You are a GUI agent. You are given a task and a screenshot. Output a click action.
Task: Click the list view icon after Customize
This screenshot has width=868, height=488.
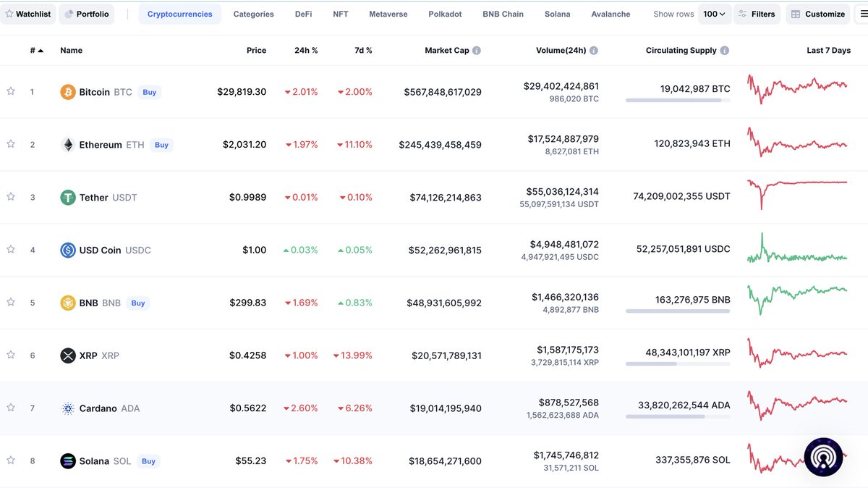point(861,14)
